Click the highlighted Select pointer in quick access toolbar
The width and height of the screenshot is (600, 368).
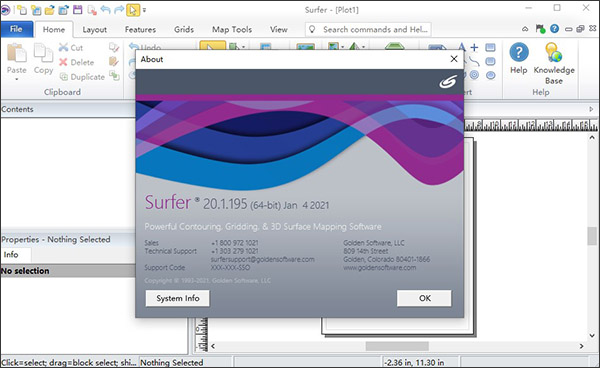click(133, 10)
